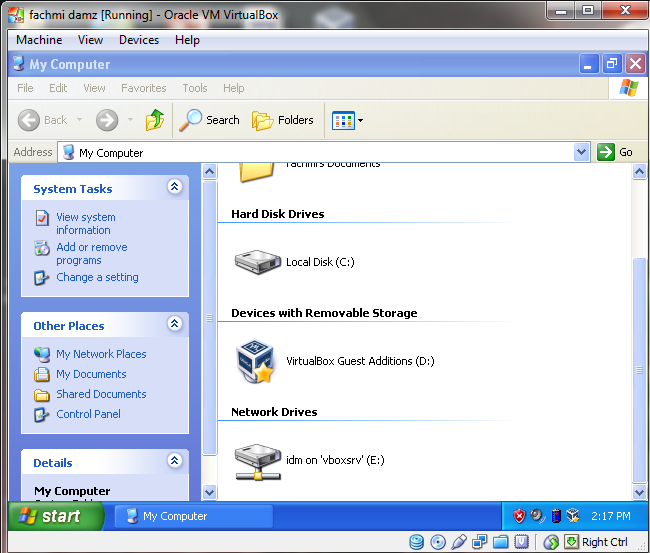This screenshot has width=650, height=553.
Task: Click the VirtualBox keyboard capture arrow icon
Action: pos(572,541)
